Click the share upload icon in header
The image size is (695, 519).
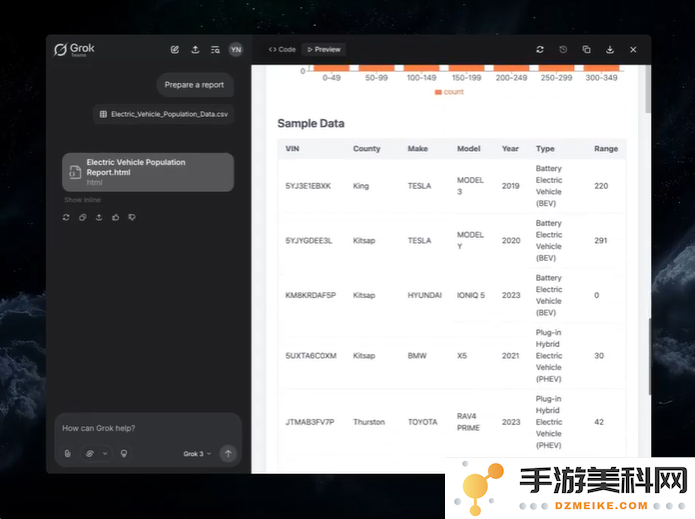pos(195,50)
